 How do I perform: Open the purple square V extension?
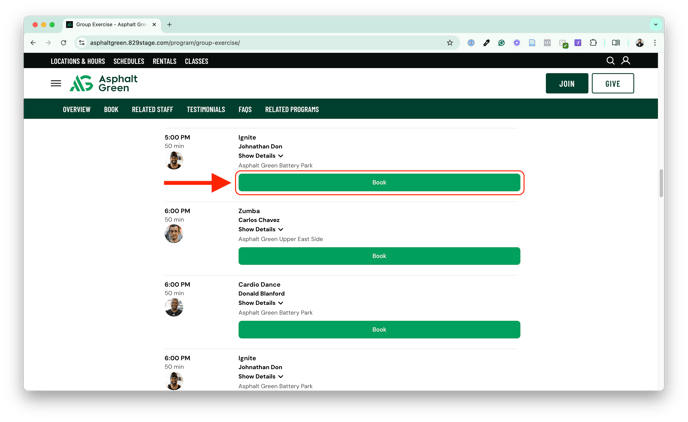point(578,43)
